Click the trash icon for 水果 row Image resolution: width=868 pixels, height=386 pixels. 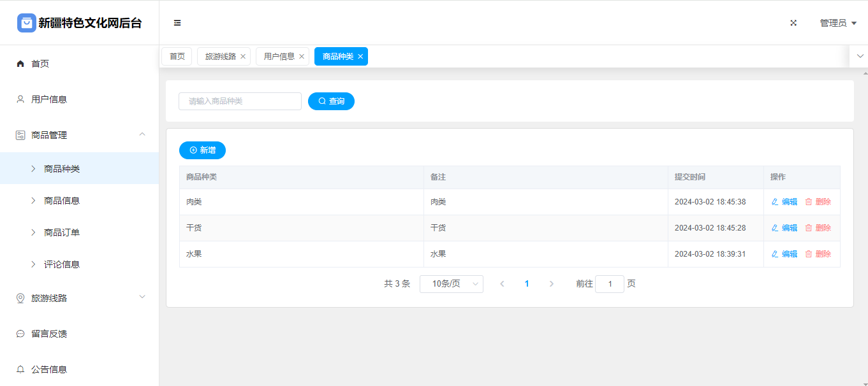(809, 254)
